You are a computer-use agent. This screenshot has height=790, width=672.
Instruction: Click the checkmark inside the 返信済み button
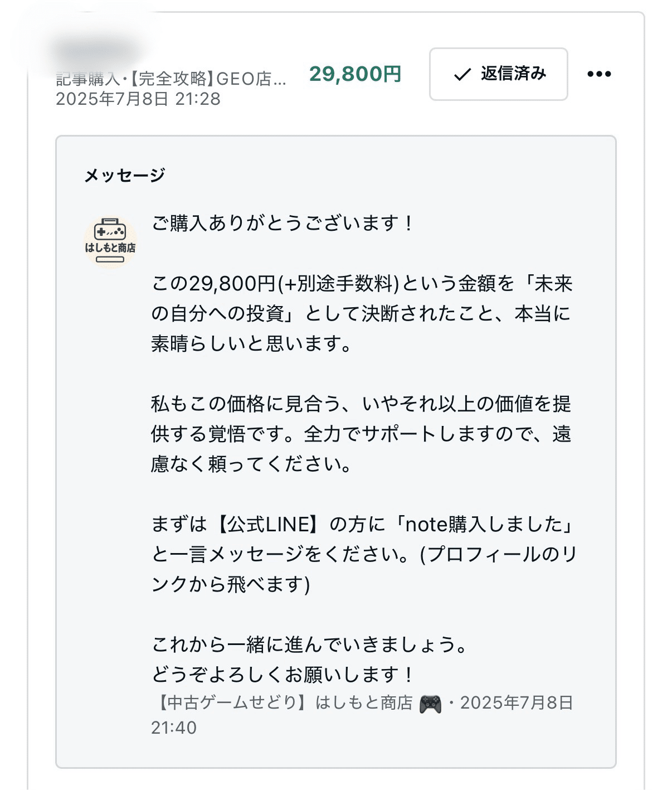tap(461, 74)
